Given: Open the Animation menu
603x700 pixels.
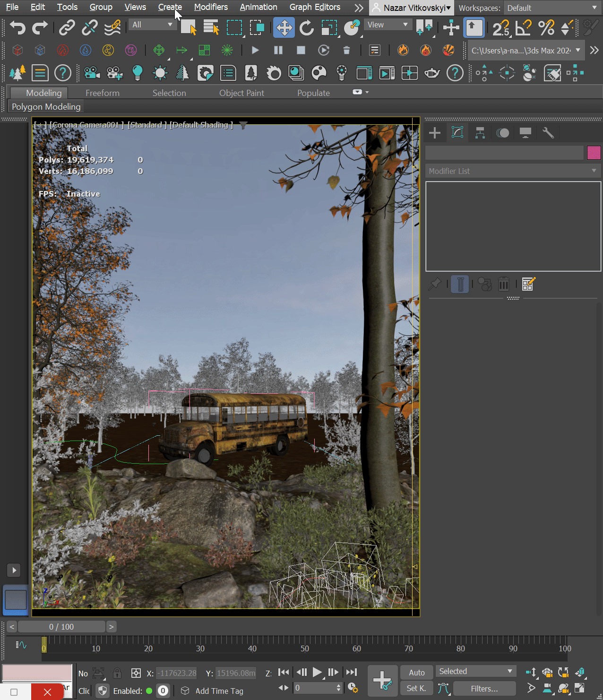Looking at the screenshot, I should (258, 7).
